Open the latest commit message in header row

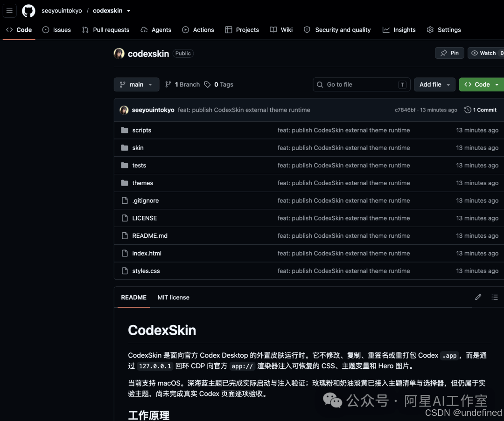click(x=244, y=110)
